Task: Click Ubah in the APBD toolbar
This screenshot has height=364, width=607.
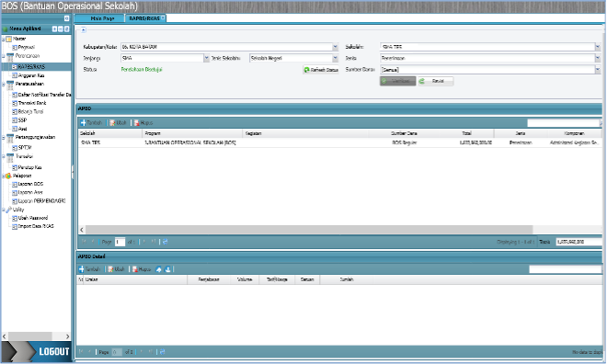Action: pos(118,122)
